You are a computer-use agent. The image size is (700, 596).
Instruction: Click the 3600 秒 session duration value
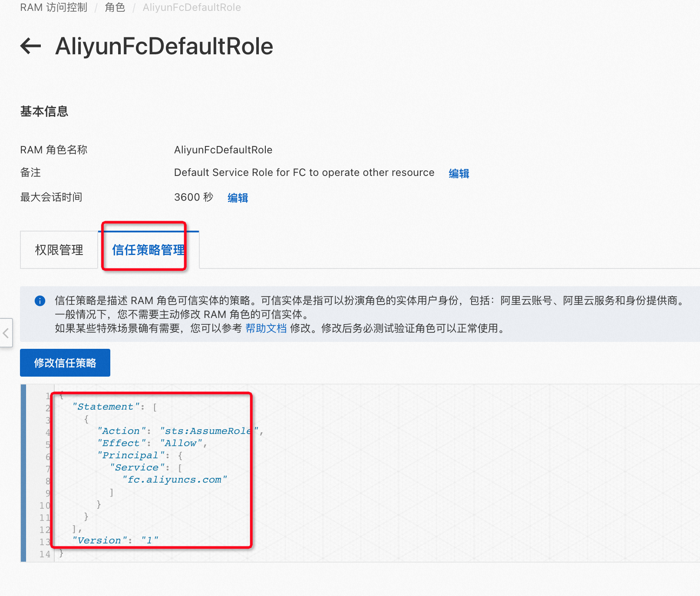point(194,197)
